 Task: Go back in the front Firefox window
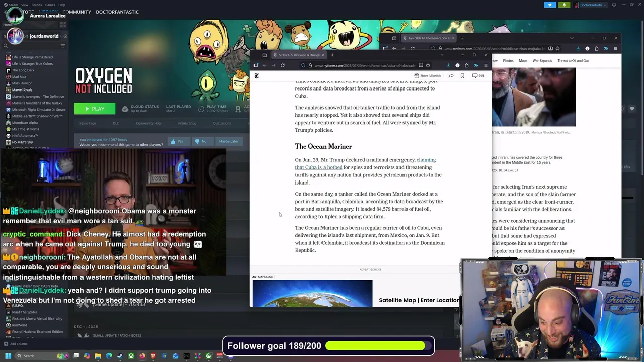pos(265,65)
